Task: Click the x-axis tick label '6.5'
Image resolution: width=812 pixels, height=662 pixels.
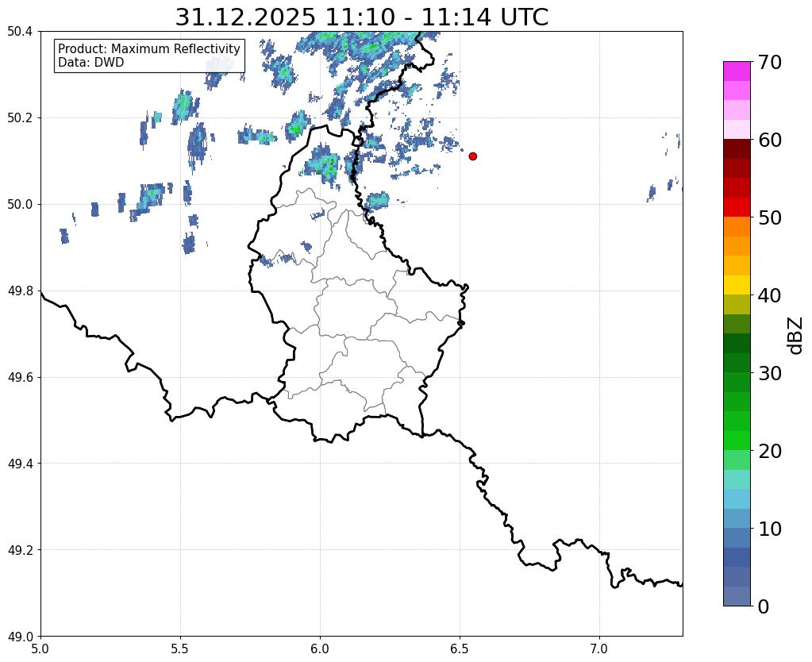Action: click(460, 649)
